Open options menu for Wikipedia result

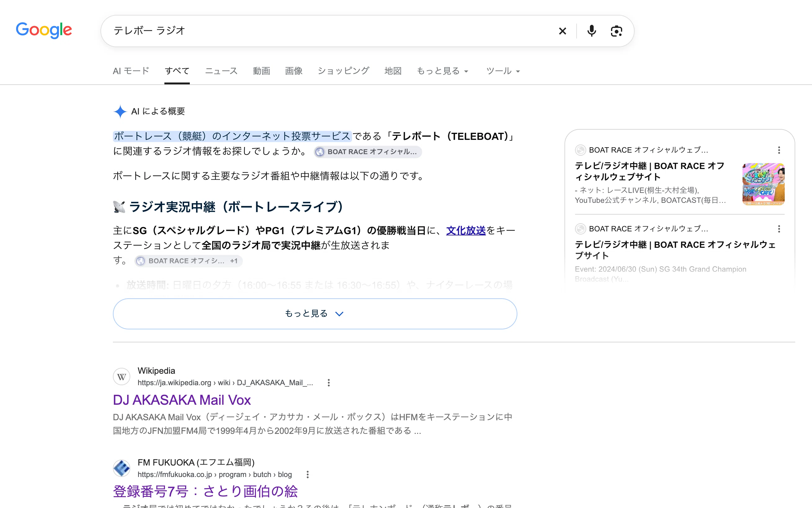tap(328, 383)
